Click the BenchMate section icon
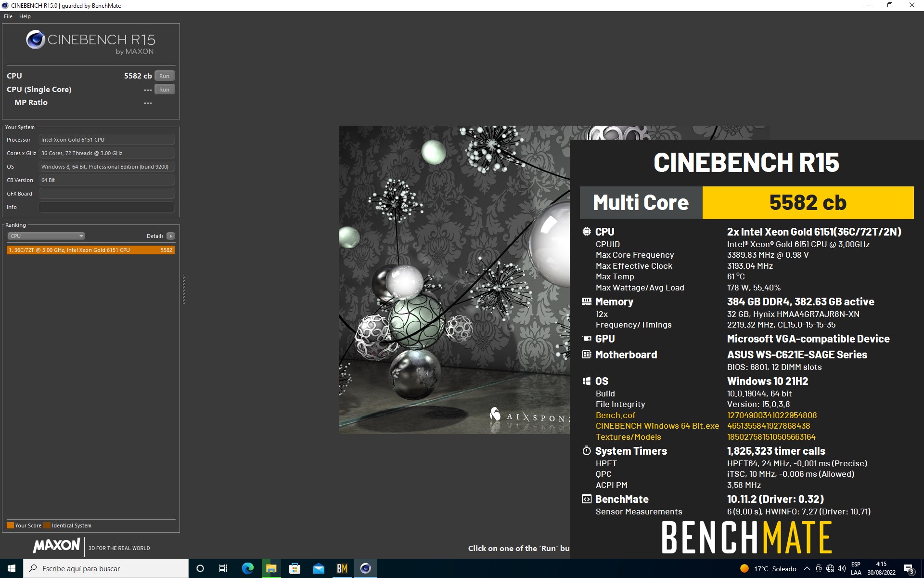 tap(586, 499)
